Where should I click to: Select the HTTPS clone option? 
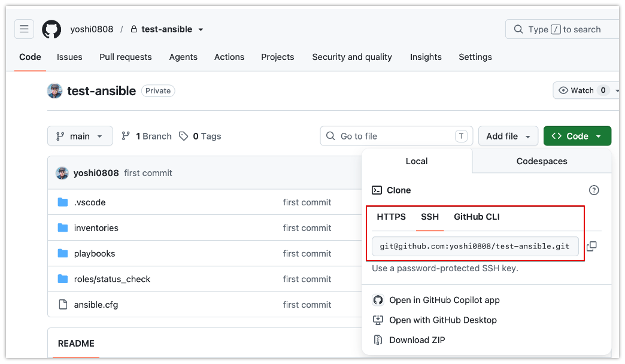coord(391,217)
